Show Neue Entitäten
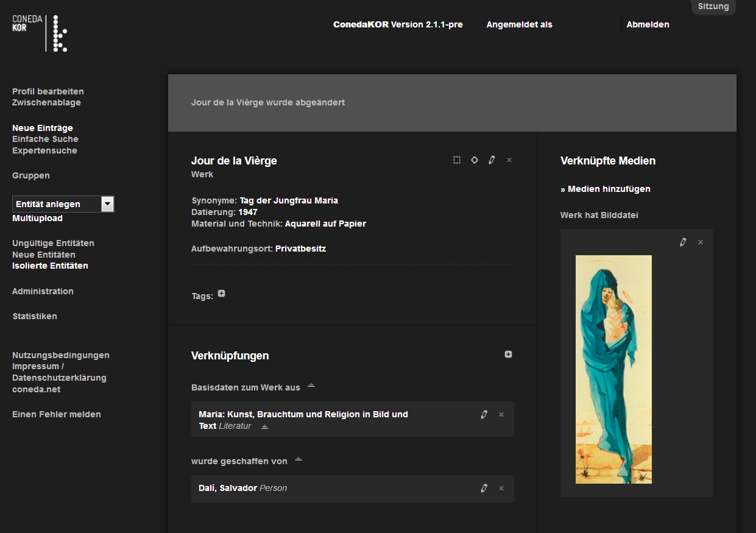This screenshot has height=533, width=756. (44, 255)
